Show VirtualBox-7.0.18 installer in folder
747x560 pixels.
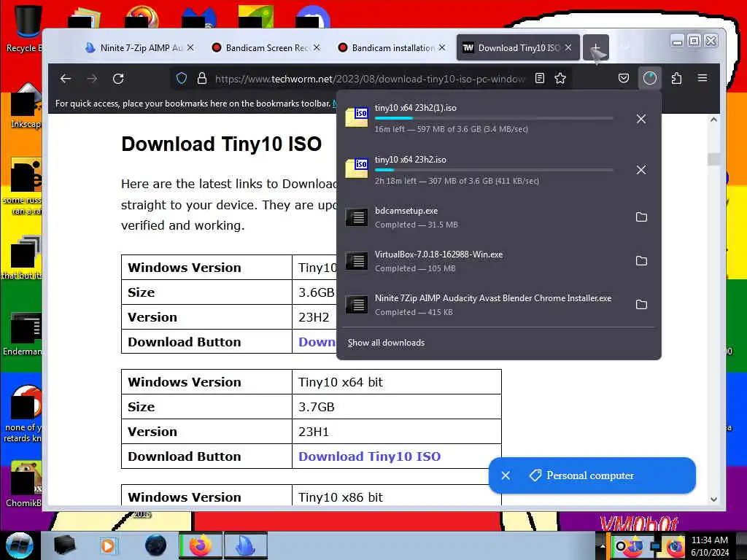(x=642, y=261)
